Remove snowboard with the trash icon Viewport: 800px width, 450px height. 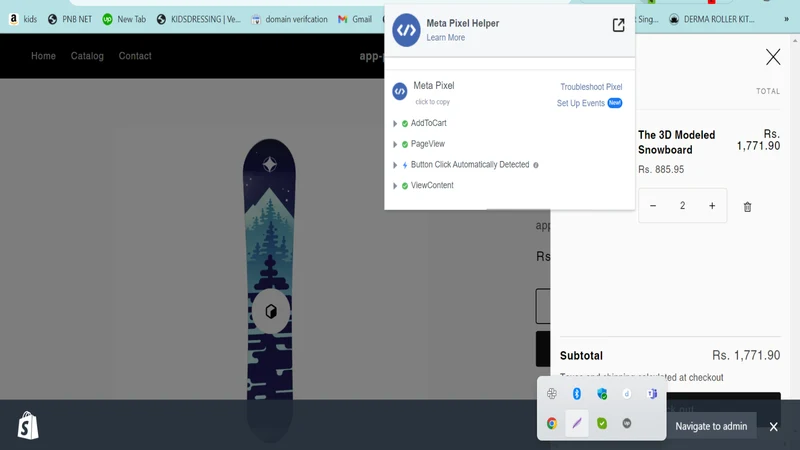[747, 207]
